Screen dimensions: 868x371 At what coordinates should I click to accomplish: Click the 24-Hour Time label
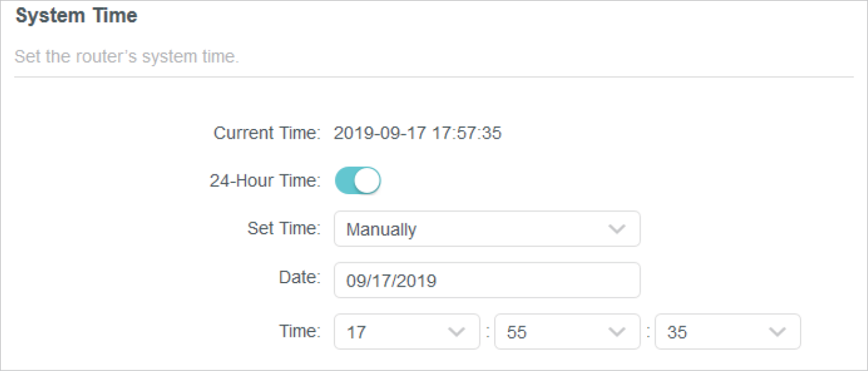pyautogui.click(x=265, y=181)
